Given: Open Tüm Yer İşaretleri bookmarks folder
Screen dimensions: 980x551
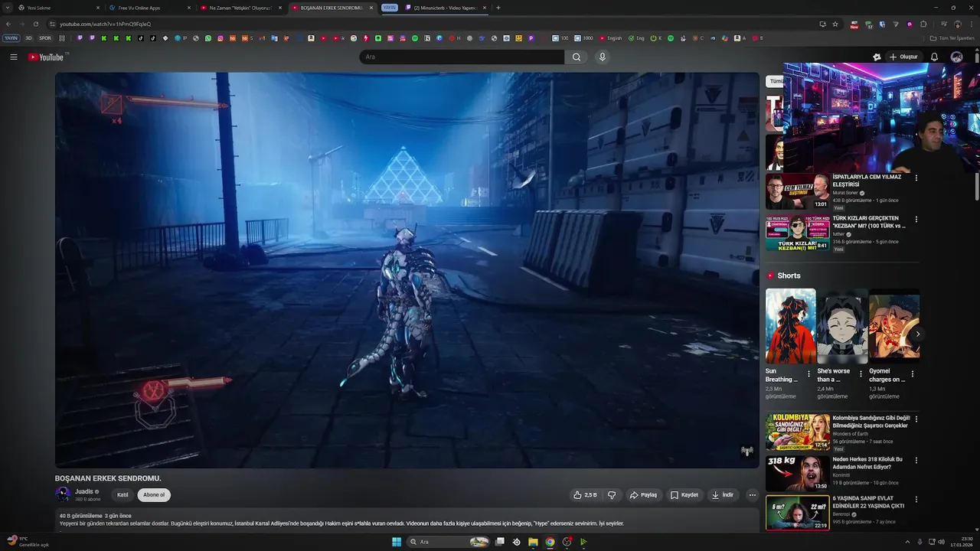Looking at the screenshot, I should coord(952,37).
